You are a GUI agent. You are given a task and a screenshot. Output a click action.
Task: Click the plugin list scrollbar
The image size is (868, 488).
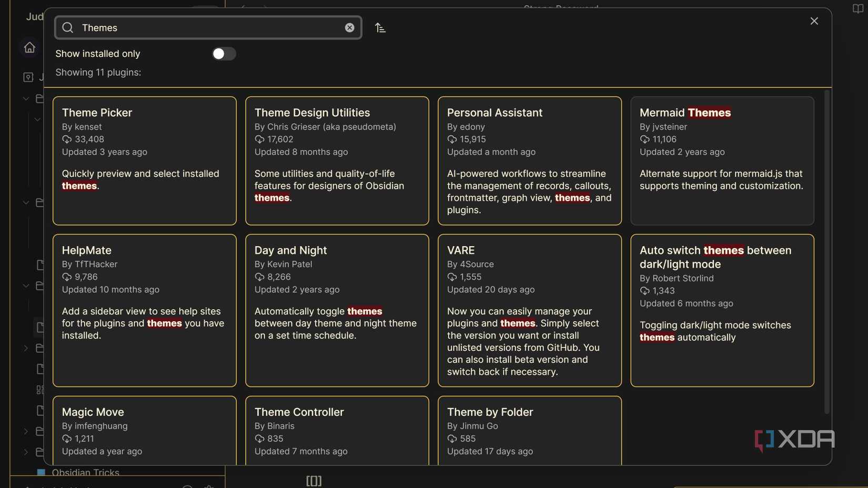826,251
